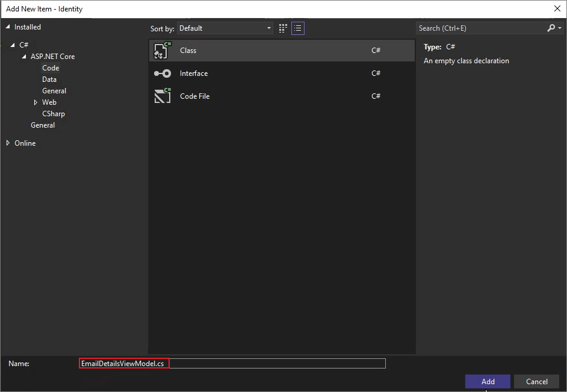Expand the Web tree node
This screenshot has width=567, height=392.
[36, 102]
